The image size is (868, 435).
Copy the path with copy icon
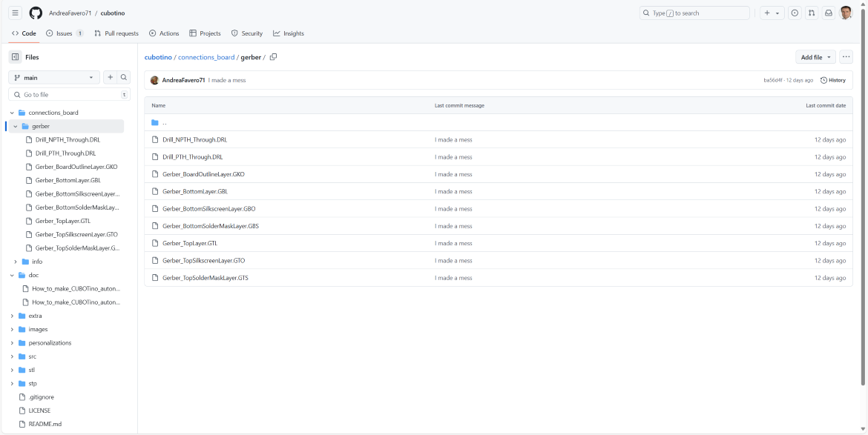coord(274,57)
